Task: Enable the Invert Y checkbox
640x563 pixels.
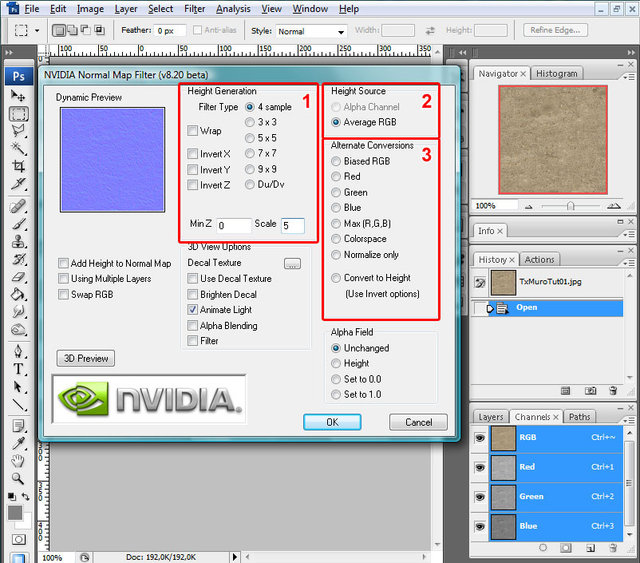Action: click(193, 170)
